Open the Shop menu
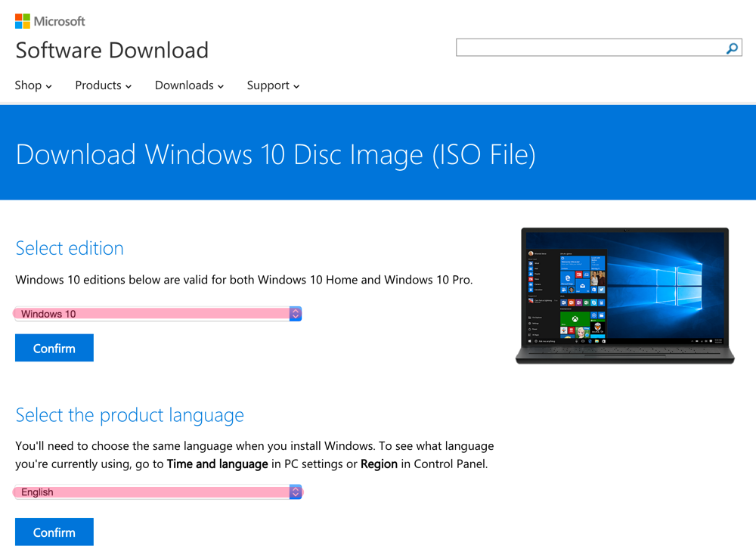 (33, 85)
